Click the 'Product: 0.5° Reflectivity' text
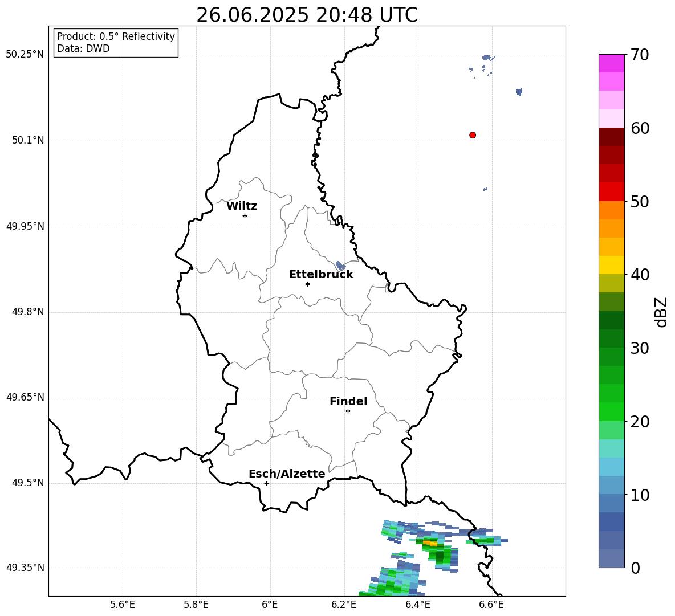Viewport: 675px width, 616px height. pos(116,36)
